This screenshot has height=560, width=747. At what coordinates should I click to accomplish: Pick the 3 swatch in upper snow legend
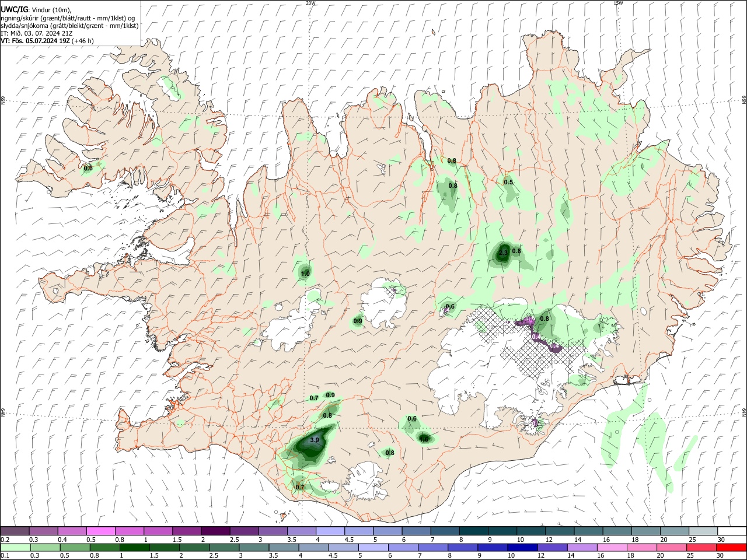[x=272, y=531]
